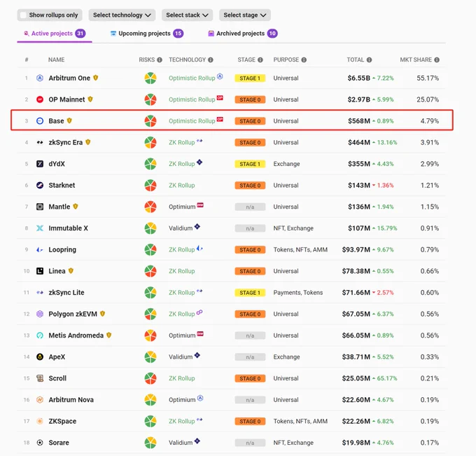Image resolution: width=476 pixels, height=456 pixels.
Task: Click the NAME column header
Action: click(57, 60)
